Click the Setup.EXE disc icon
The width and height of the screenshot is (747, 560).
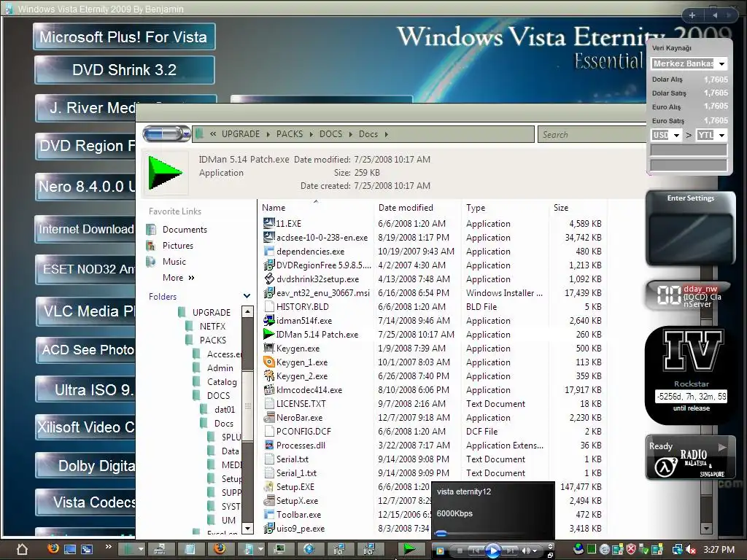268,486
